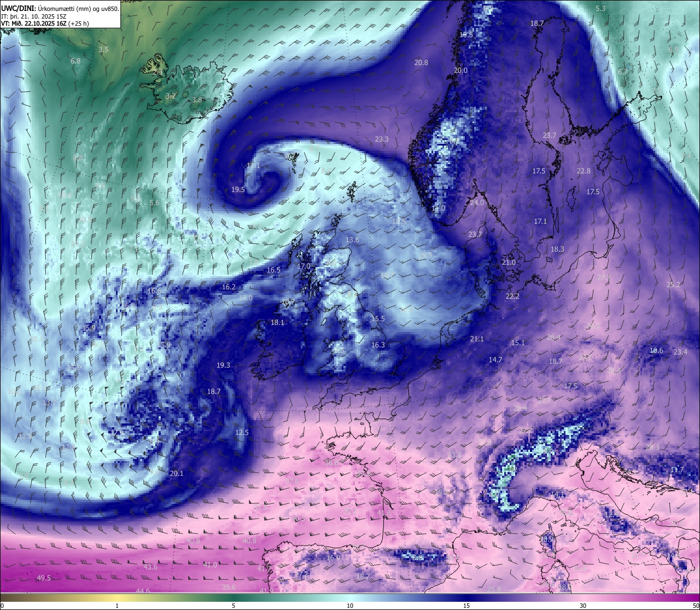Click the 20.1 map value
Screen dimensions: 700x610
tap(177, 474)
